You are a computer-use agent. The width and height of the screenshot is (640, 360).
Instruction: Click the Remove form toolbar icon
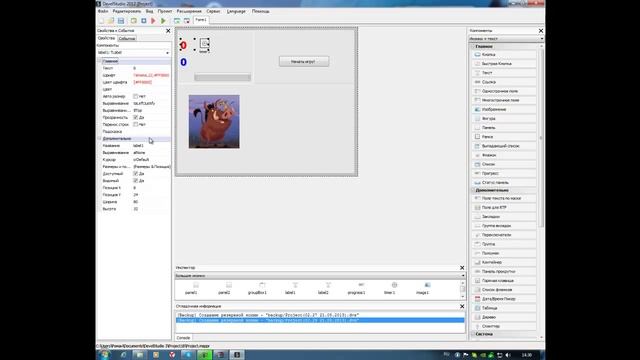pyautogui.click(x=187, y=20)
